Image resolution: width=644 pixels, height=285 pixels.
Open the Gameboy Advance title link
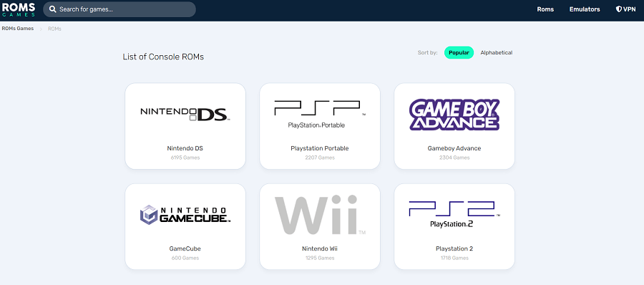(x=454, y=148)
